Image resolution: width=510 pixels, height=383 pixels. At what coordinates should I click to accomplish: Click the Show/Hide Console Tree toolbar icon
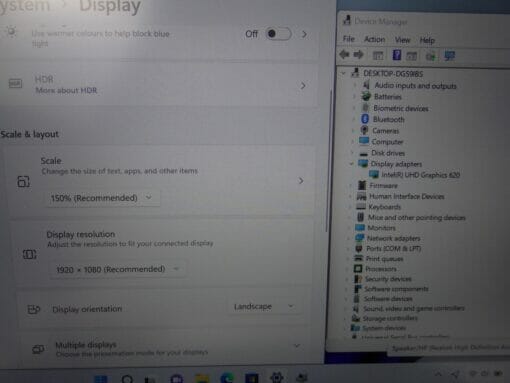click(x=378, y=55)
